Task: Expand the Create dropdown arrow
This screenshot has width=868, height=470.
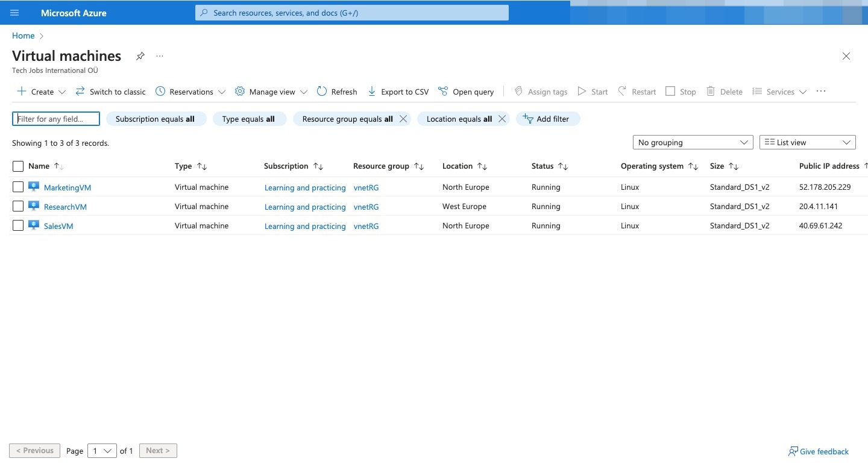Action: pos(62,92)
